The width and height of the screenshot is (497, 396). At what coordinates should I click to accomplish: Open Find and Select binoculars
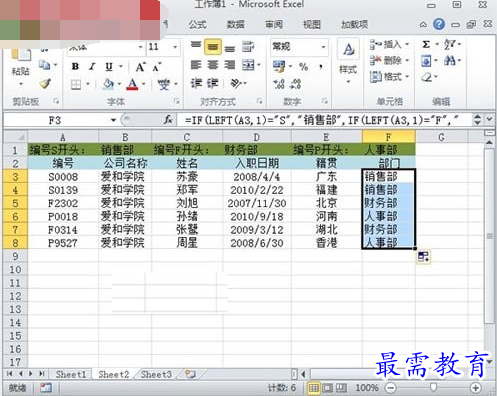click(x=450, y=61)
